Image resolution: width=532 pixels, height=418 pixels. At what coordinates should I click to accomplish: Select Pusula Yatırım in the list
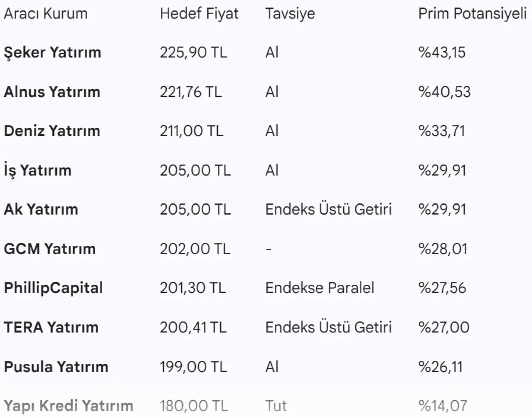click(56, 367)
